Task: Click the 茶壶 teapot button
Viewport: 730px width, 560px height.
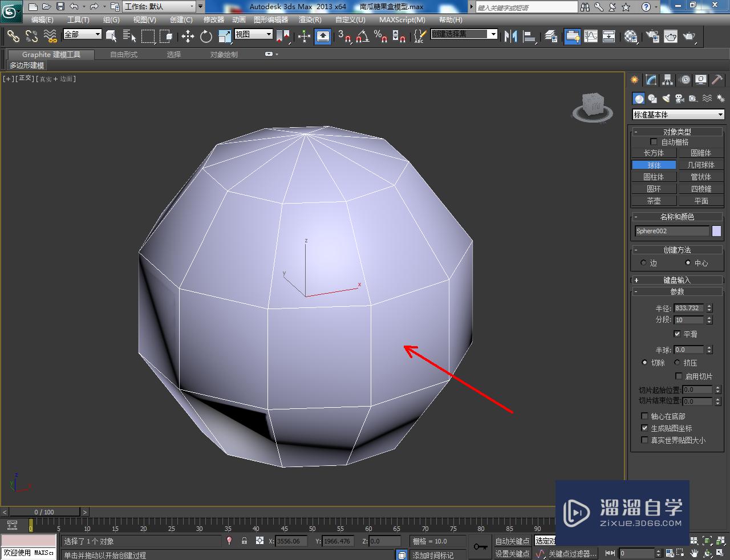Action: [654, 201]
